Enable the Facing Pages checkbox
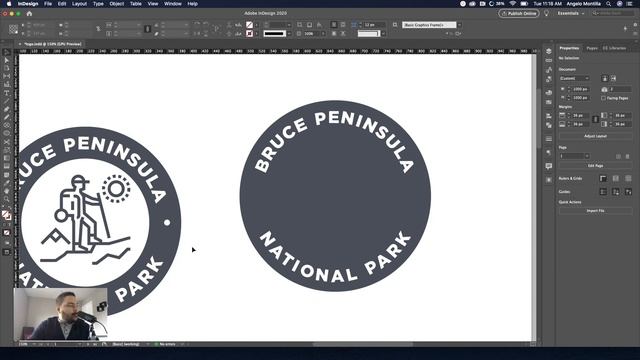 603,98
